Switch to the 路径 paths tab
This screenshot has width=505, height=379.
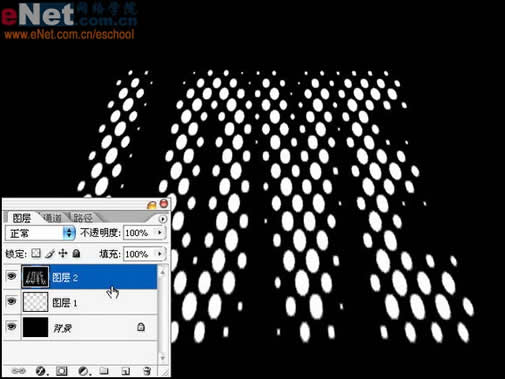83,218
